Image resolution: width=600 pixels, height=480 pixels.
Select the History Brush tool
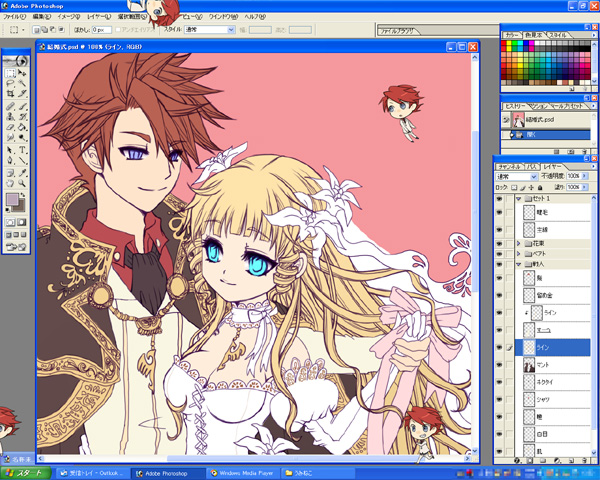(22, 116)
